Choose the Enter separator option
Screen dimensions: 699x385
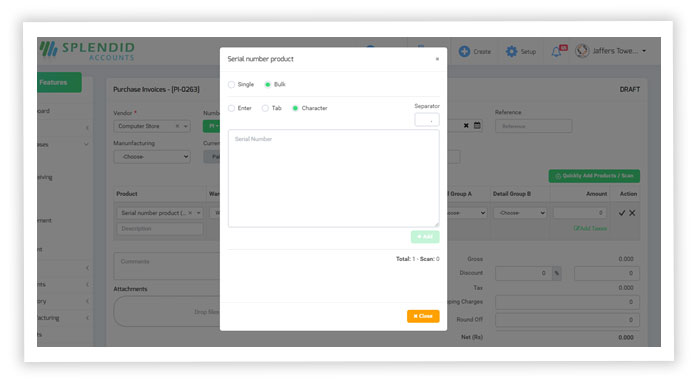coord(231,108)
